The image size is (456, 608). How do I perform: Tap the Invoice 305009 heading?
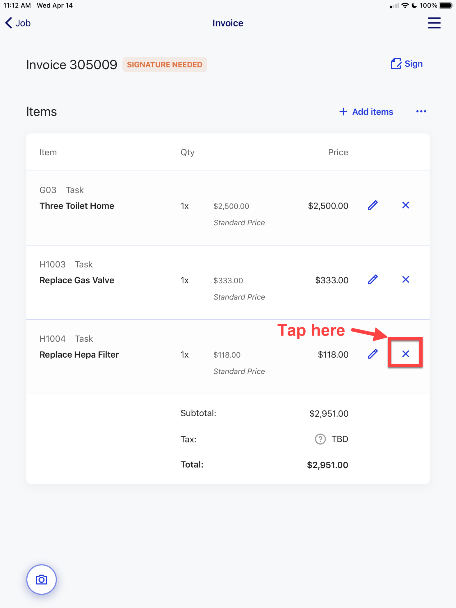click(x=71, y=65)
